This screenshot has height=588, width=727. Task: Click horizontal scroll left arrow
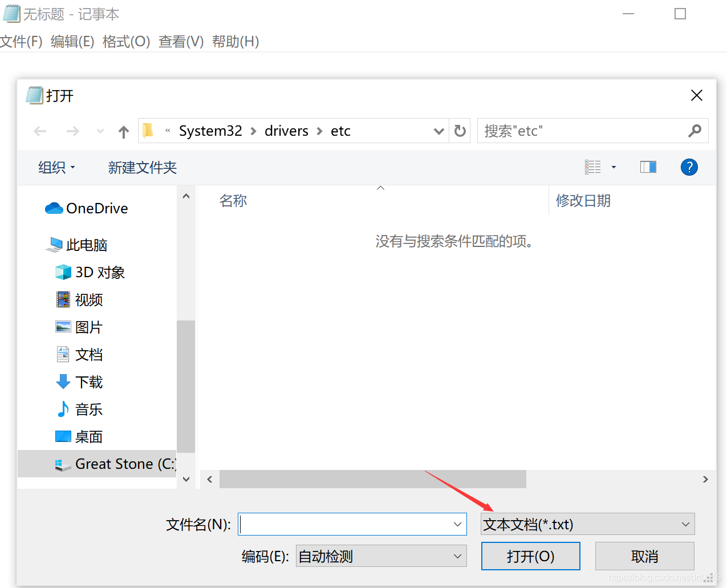[210, 479]
